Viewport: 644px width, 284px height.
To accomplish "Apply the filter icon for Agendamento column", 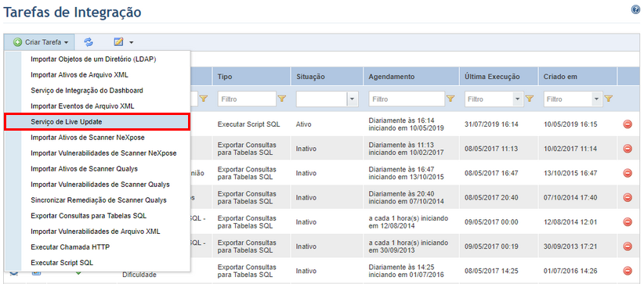I will [x=450, y=99].
